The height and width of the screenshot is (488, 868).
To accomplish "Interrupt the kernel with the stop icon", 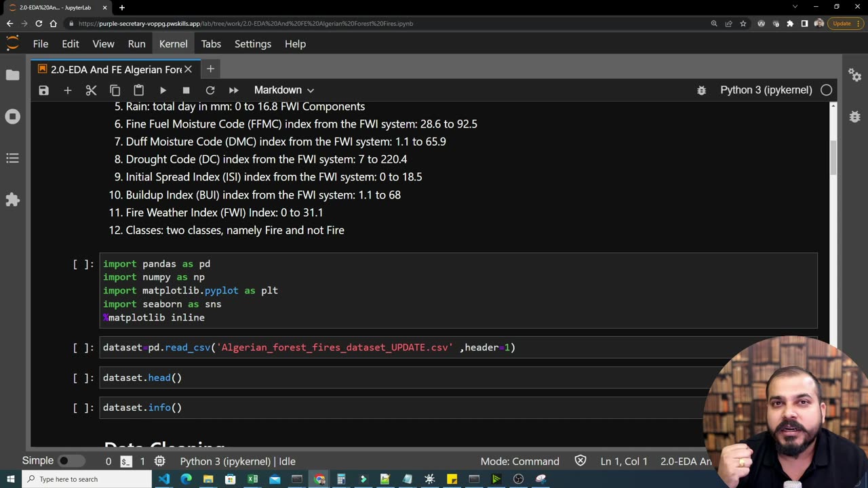I will click(186, 90).
